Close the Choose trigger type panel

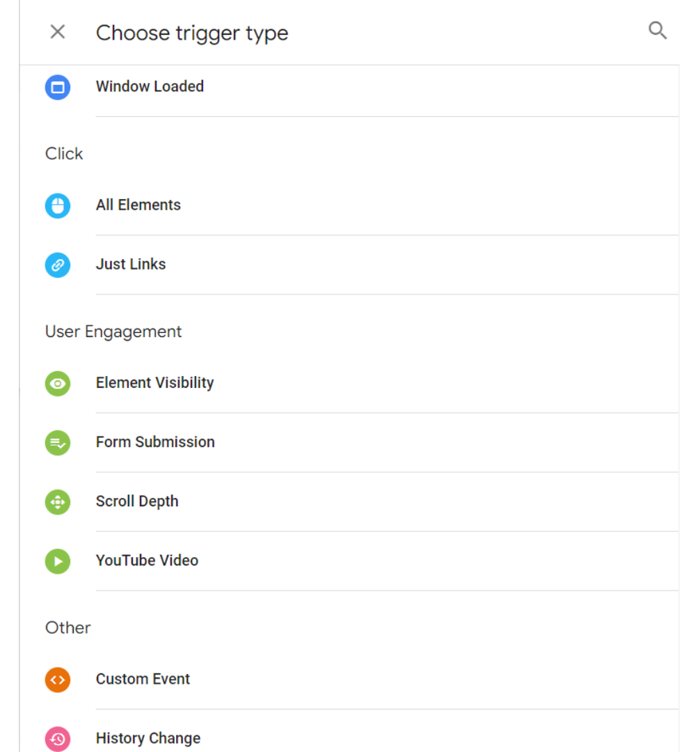coord(58,32)
